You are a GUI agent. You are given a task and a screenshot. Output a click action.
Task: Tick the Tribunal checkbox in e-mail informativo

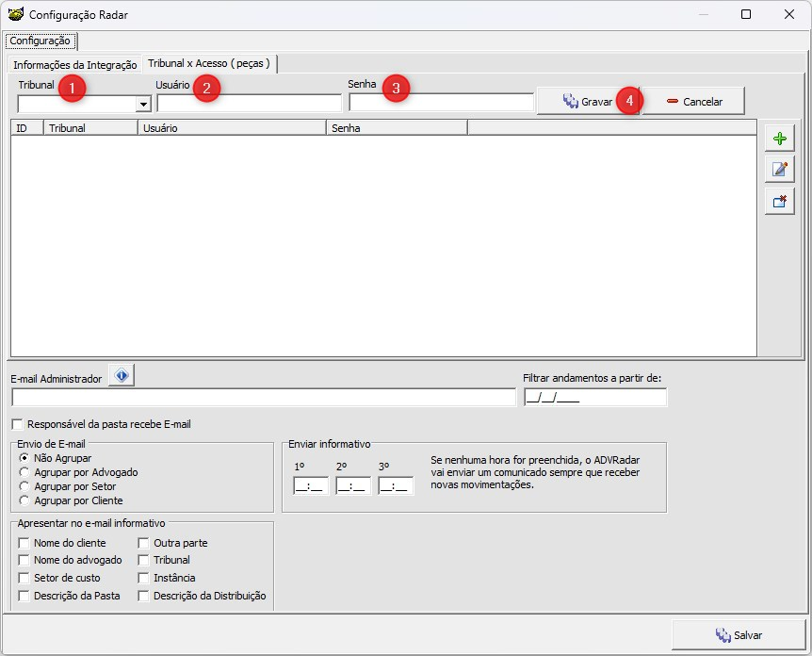pyautogui.click(x=143, y=560)
